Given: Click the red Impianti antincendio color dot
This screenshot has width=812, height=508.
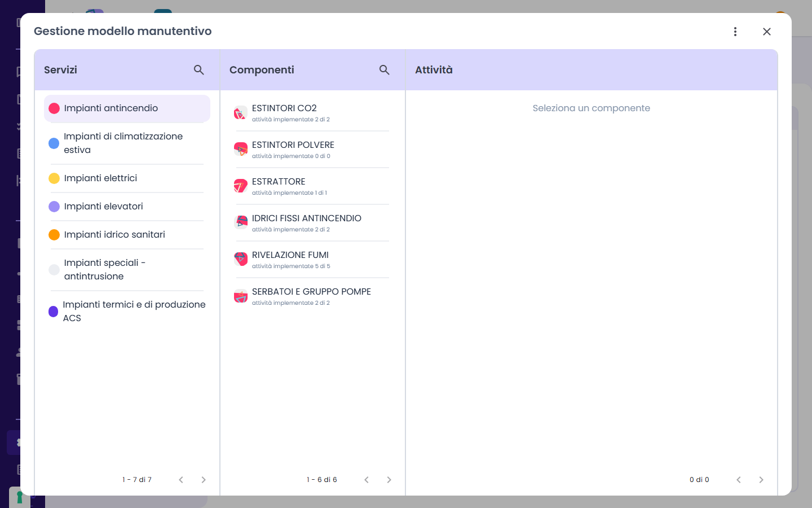Looking at the screenshot, I should 54,108.
